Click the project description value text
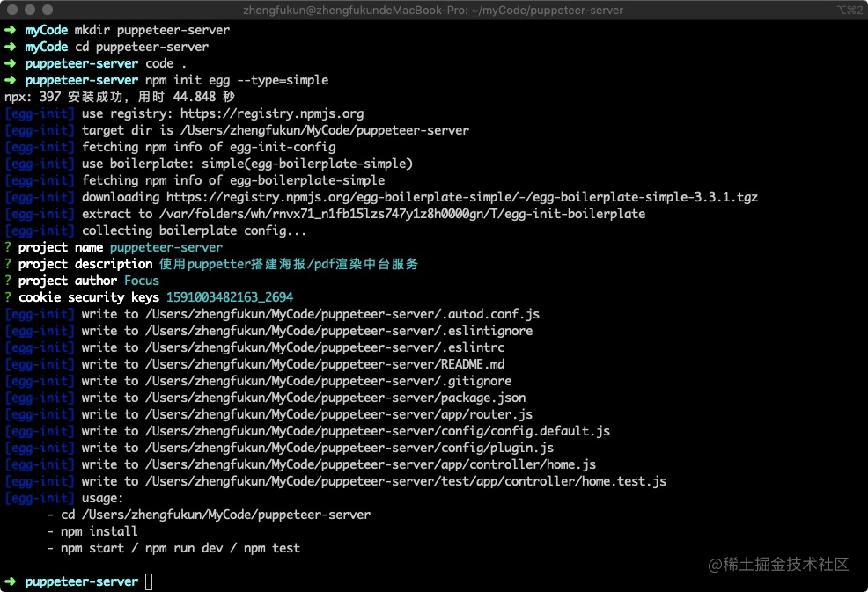868x592 pixels. (289, 264)
